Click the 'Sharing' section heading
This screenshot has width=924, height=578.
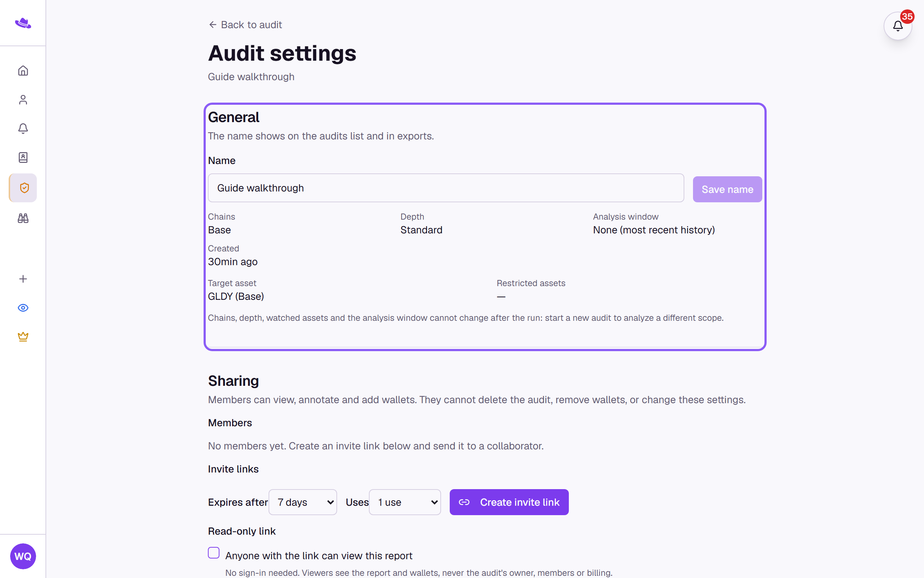[x=233, y=381]
